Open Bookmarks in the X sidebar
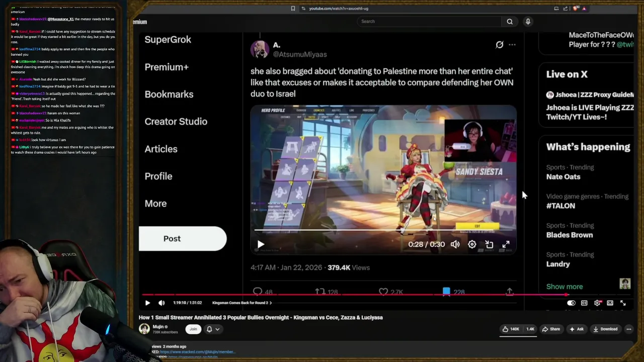 coord(169,94)
